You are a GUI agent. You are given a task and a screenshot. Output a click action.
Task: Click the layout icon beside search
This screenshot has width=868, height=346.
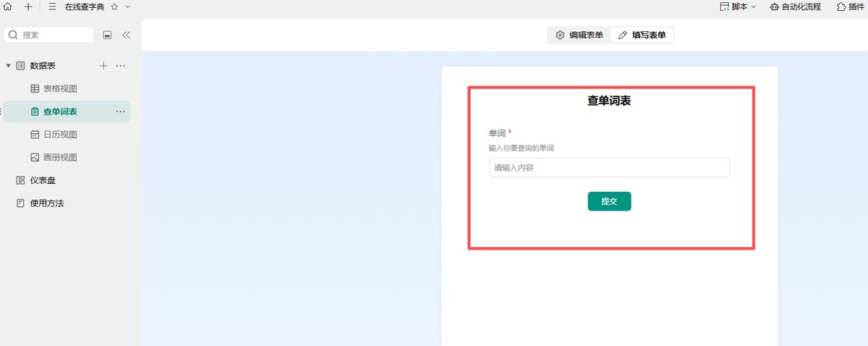(108, 35)
